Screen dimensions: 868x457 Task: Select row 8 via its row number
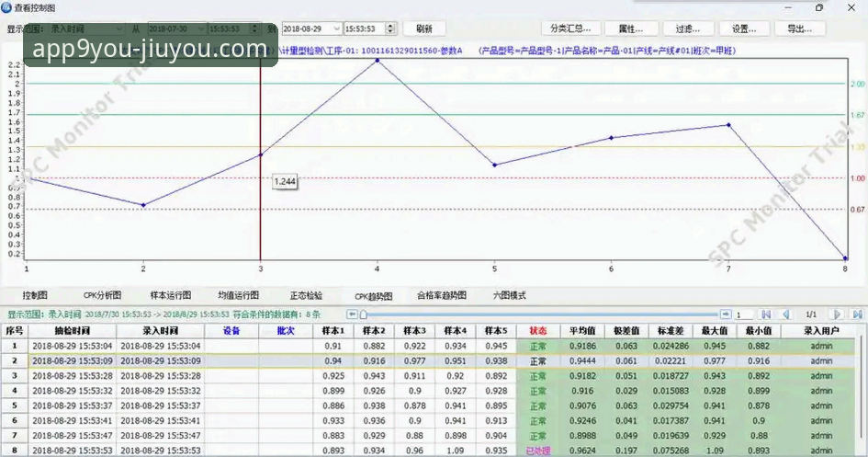pos(15,451)
